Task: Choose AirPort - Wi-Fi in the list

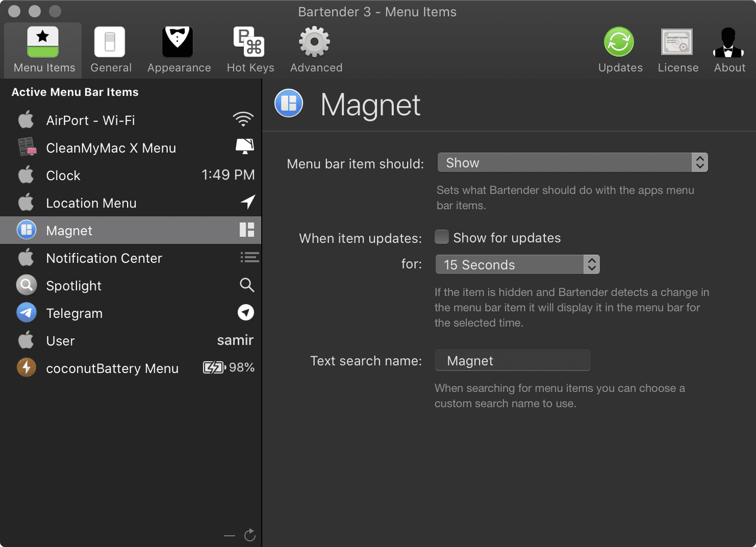Action: coord(131,120)
